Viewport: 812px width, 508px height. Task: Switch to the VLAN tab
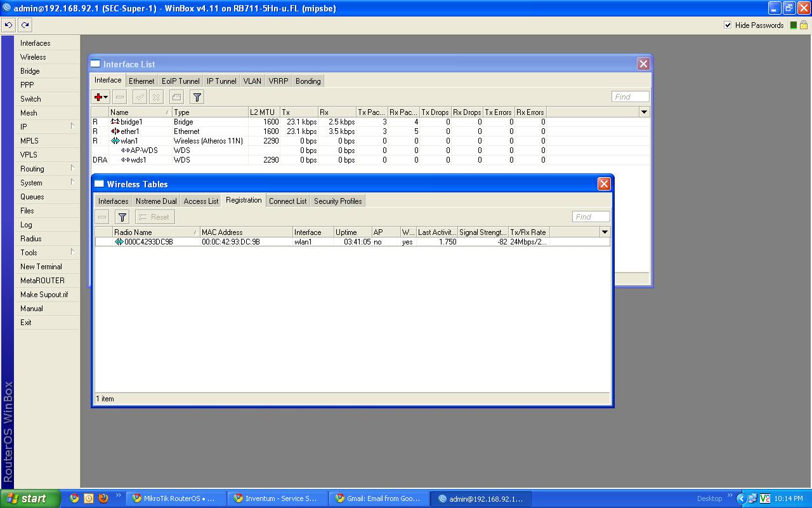(x=252, y=81)
